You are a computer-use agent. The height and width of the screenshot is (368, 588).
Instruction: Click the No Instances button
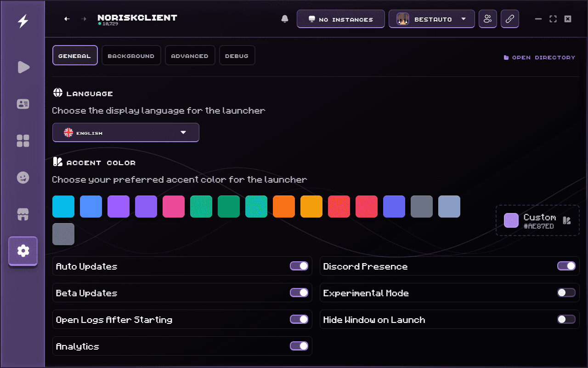pyautogui.click(x=341, y=19)
